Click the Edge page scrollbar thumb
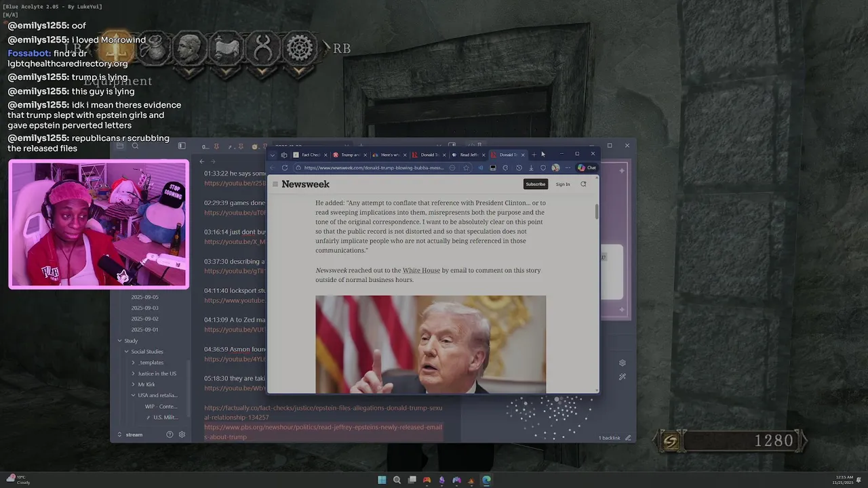This screenshot has width=868, height=488. point(597,211)
